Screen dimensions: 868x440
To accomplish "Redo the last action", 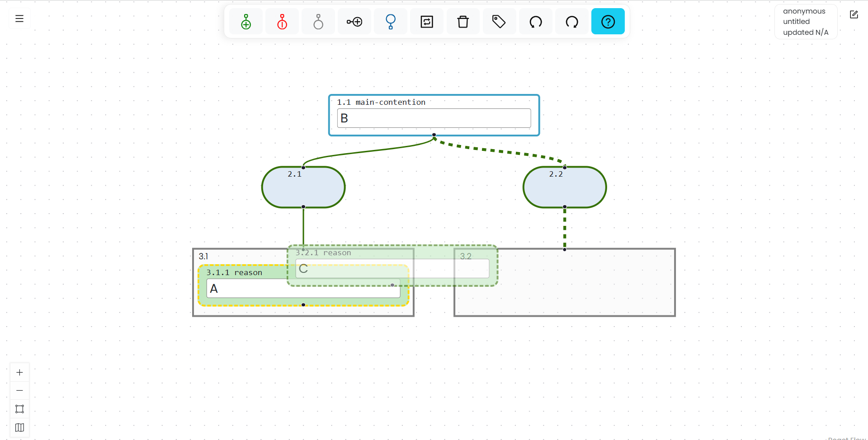I will tap(572, 22).
